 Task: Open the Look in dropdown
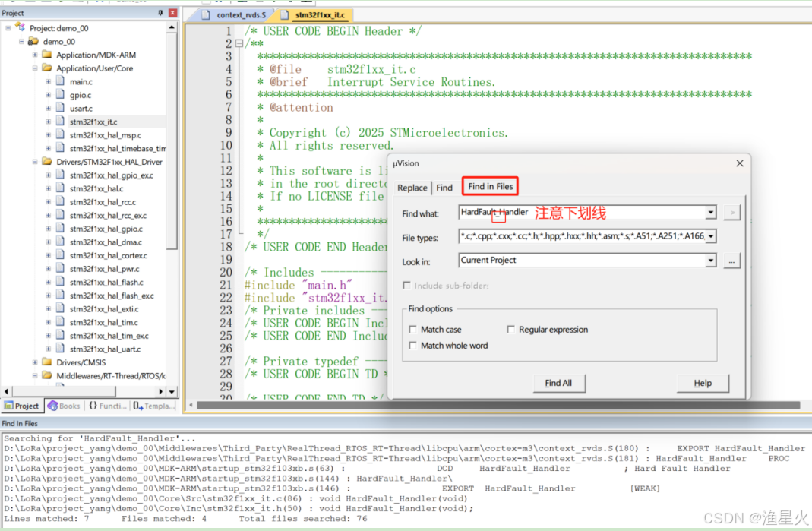709,261
